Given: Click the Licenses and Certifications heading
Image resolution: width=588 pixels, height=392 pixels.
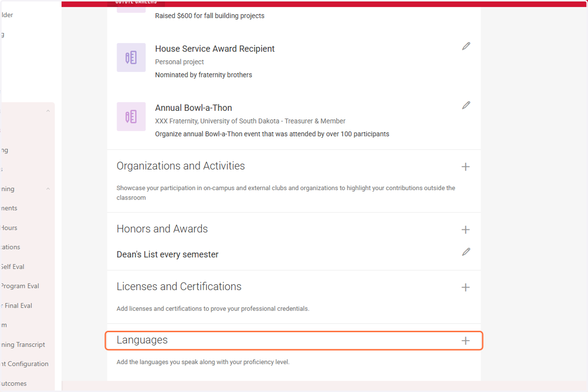Looking at the screenshot, I should pyautogui.click(x=179, y=287).
